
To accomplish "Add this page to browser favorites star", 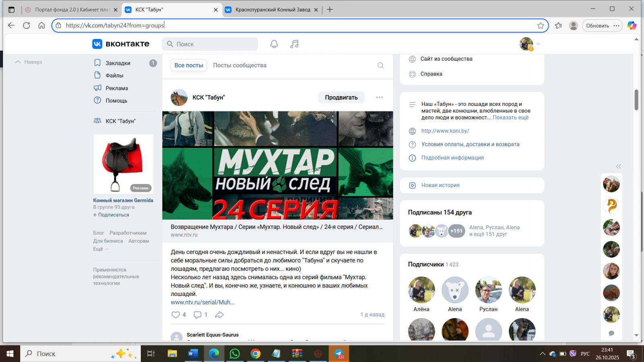I will pos(541,26).
